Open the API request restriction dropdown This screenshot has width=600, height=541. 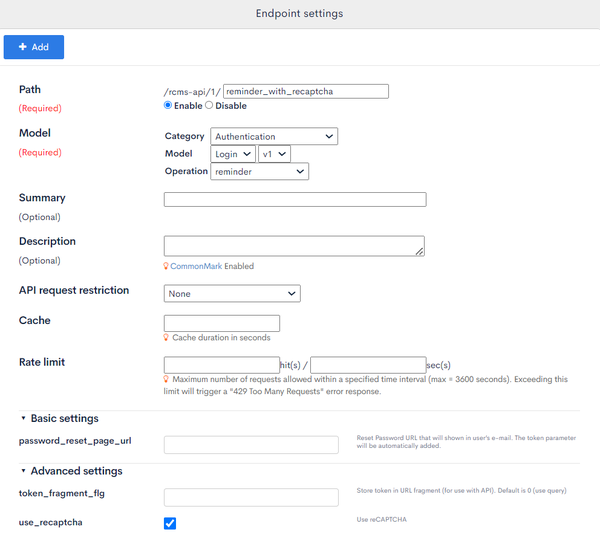pyautogui.click(x=232, y=293)
